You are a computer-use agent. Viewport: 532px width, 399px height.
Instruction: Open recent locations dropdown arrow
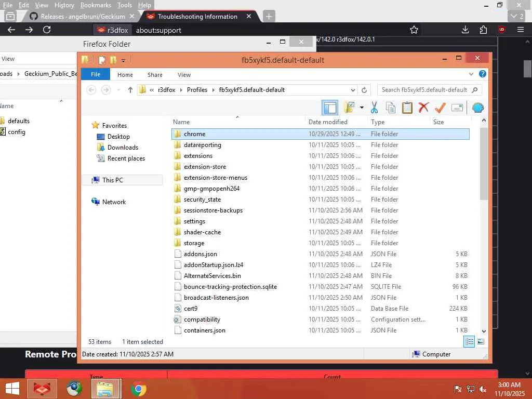click(x=118, y=90)
